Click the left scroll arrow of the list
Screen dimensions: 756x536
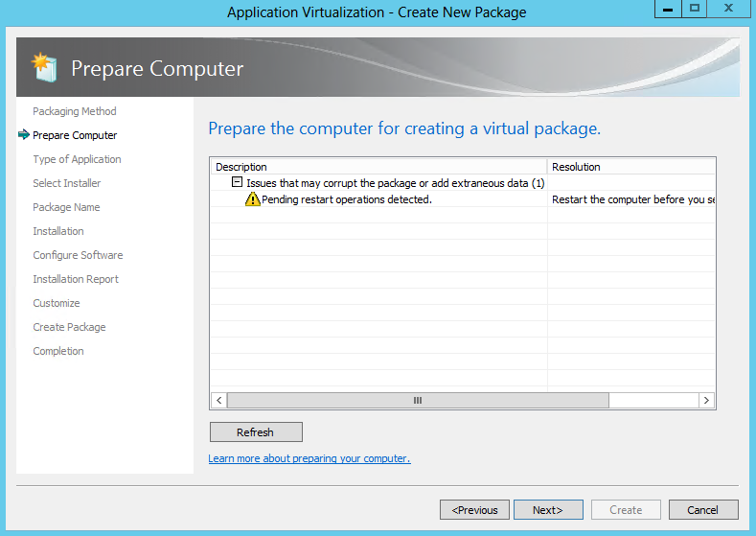(219, 400)
